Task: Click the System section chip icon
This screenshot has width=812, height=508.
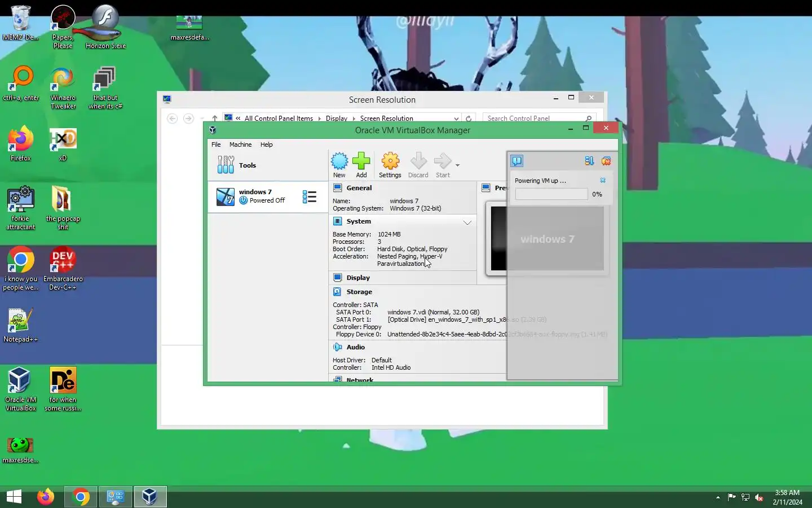Action: click(337, 221)
